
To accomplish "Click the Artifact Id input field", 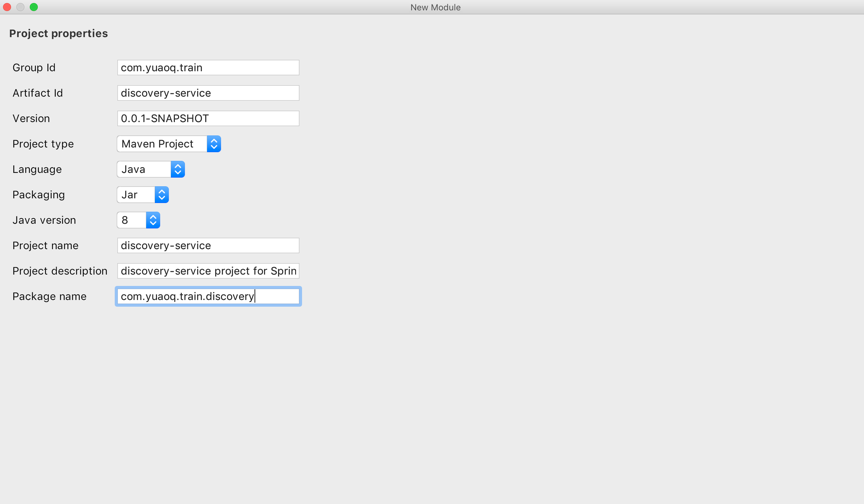I will (208, 93).
